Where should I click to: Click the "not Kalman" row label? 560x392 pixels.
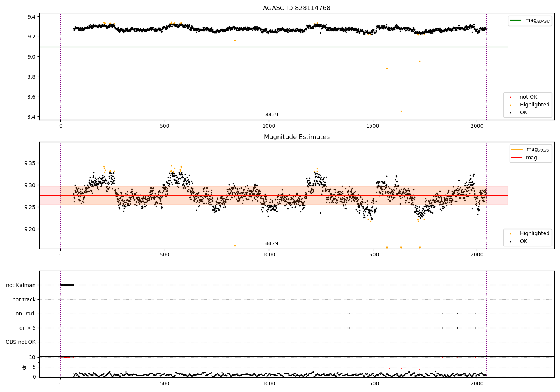pyautogui.click(x=21, y=286)
